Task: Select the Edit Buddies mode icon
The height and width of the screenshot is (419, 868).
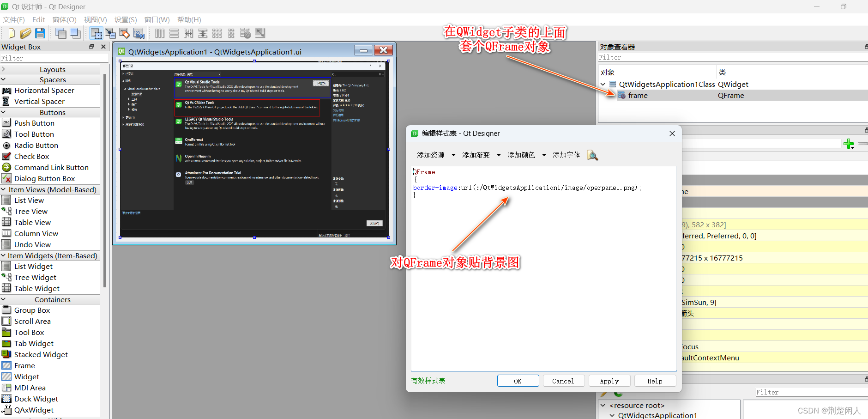Action: [124, 33]
